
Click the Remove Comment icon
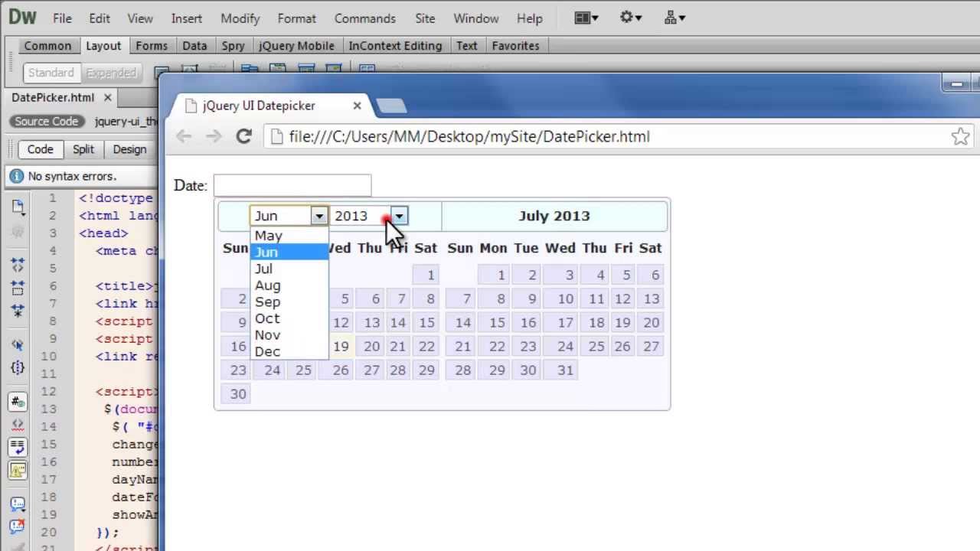point(18,527)
